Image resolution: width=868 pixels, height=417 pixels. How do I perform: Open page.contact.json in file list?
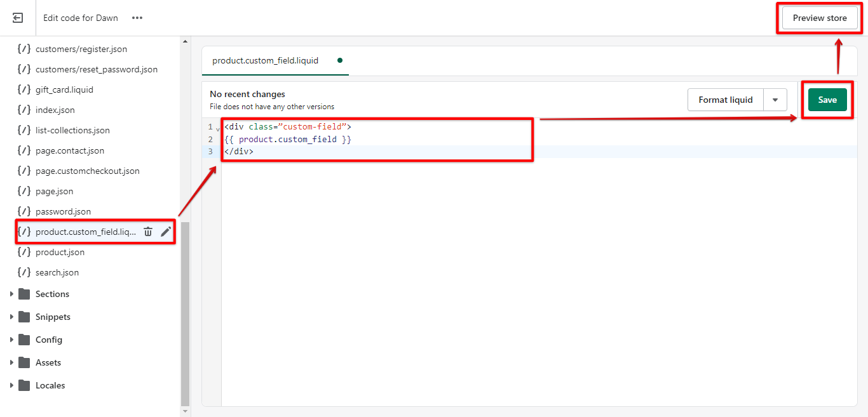[70, 150]
